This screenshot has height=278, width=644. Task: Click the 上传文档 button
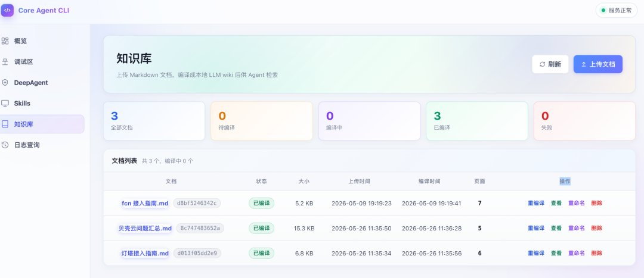point(598,64)
